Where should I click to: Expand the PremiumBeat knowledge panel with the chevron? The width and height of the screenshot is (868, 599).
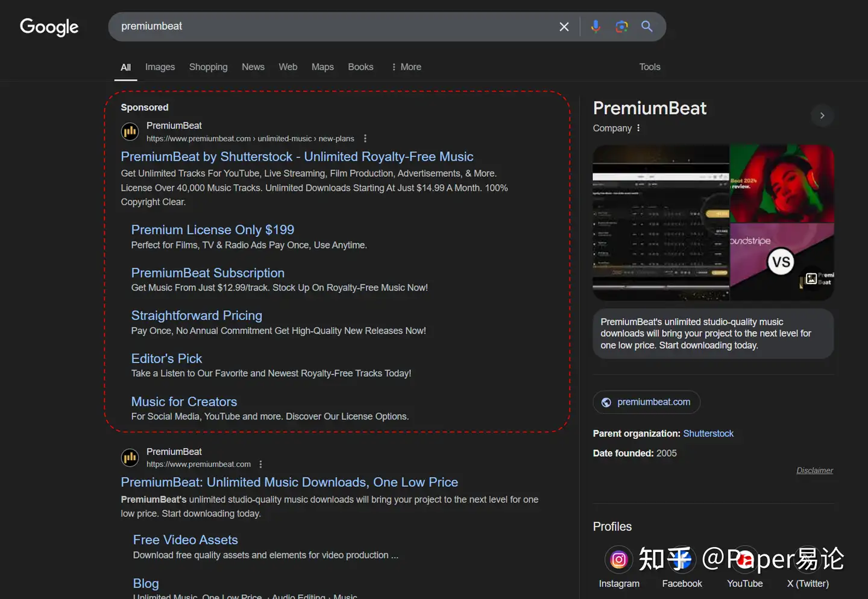click(822, 115)
